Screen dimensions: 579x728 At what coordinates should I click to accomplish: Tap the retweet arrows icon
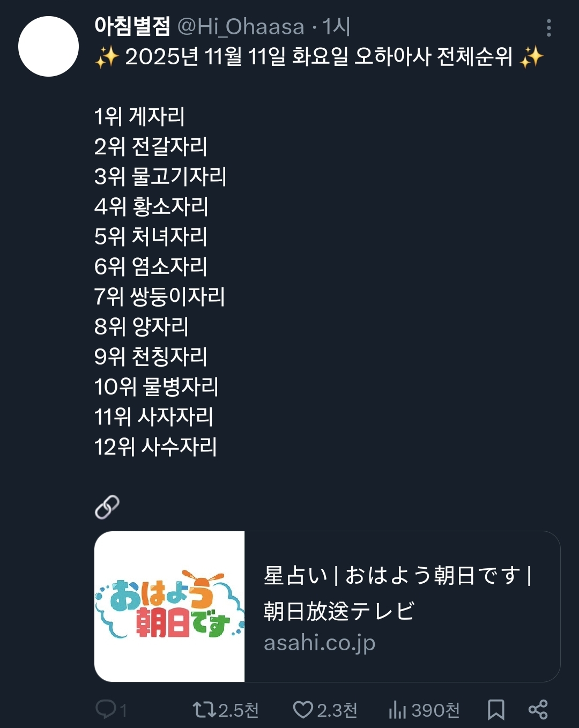(x=204, y=710)
